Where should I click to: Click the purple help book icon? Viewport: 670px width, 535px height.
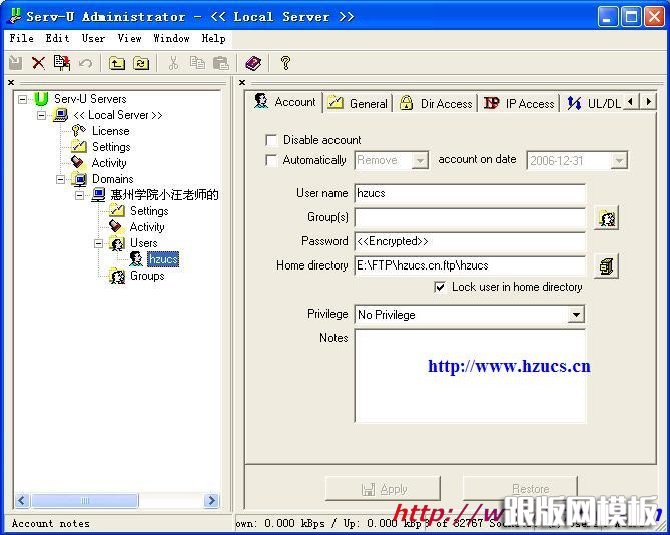(x=253, y=63)
